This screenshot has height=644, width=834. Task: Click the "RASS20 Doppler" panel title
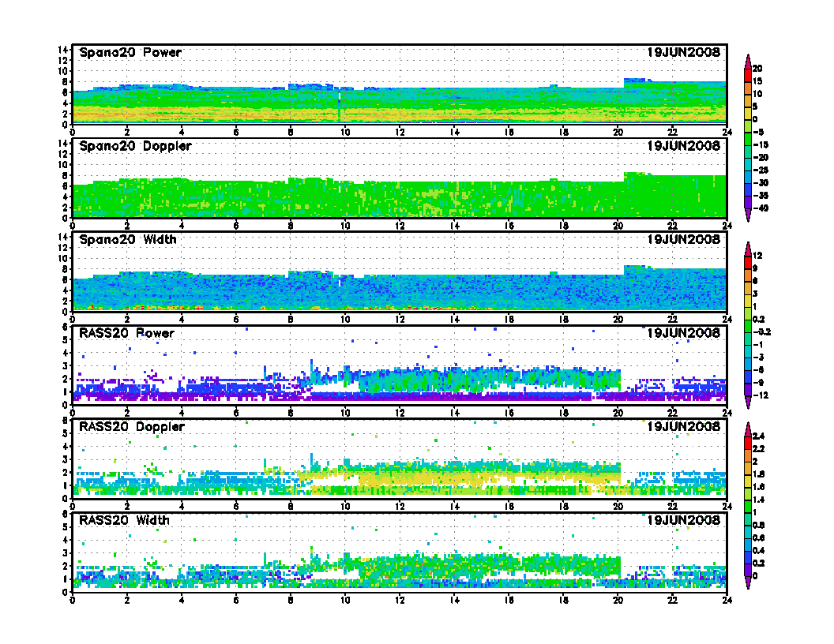(x=131, y=427)
